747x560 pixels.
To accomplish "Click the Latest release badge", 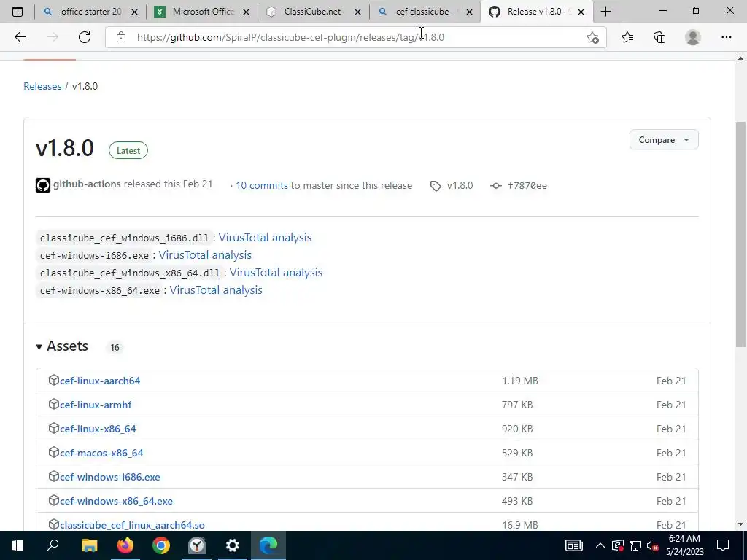I will point(128,150).
